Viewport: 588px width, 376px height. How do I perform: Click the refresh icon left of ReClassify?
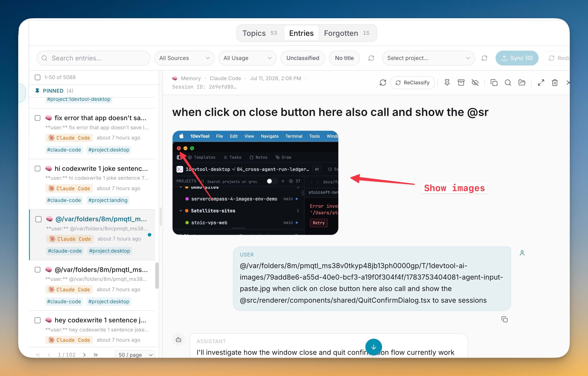tap(383, 82)
